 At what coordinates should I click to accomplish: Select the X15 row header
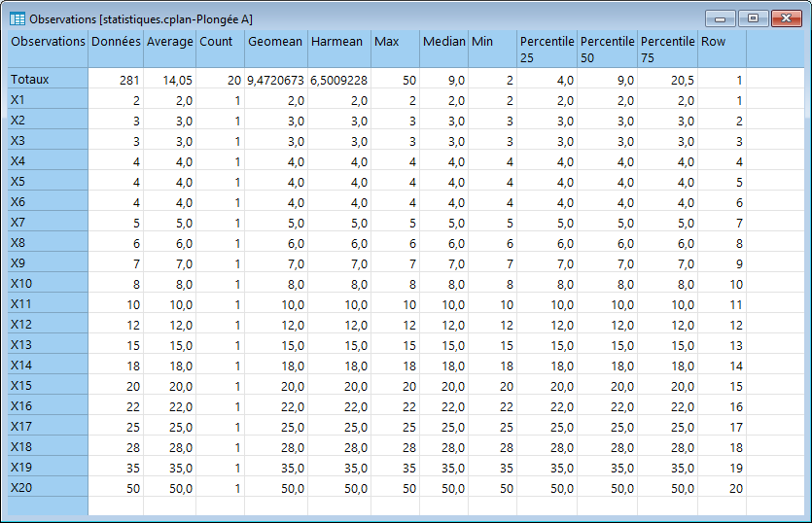point(48,385)
